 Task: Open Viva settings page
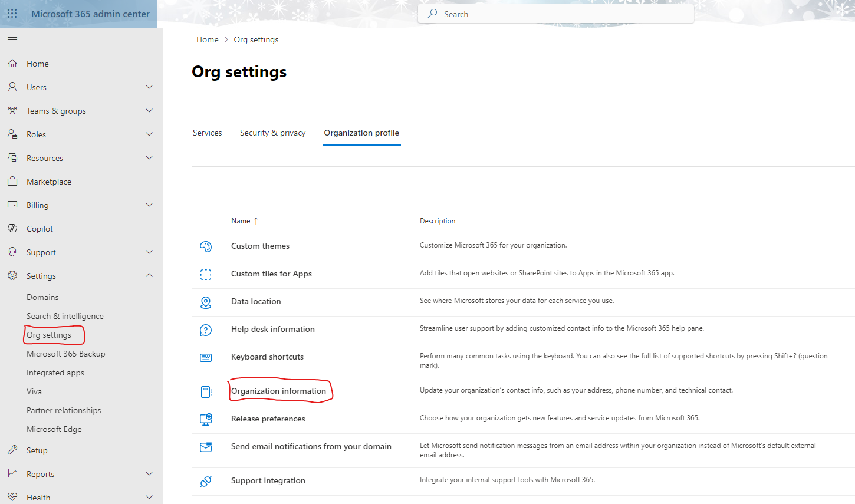point(34,391)
